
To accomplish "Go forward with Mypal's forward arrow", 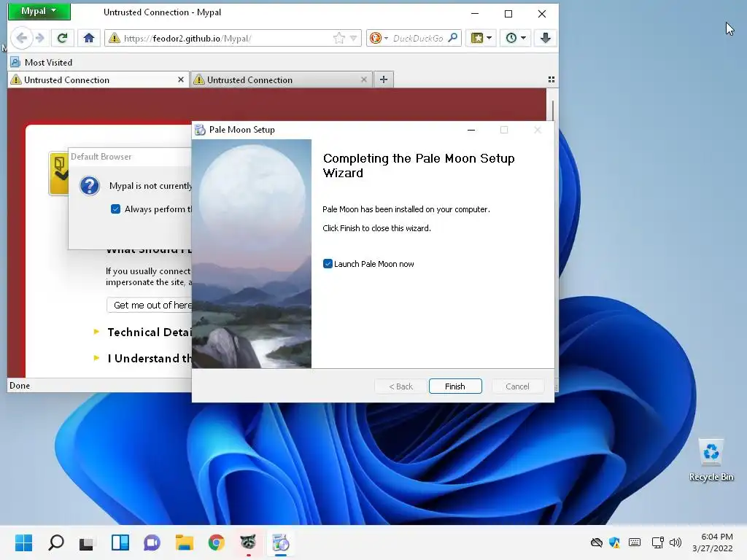I will [41, 38].
